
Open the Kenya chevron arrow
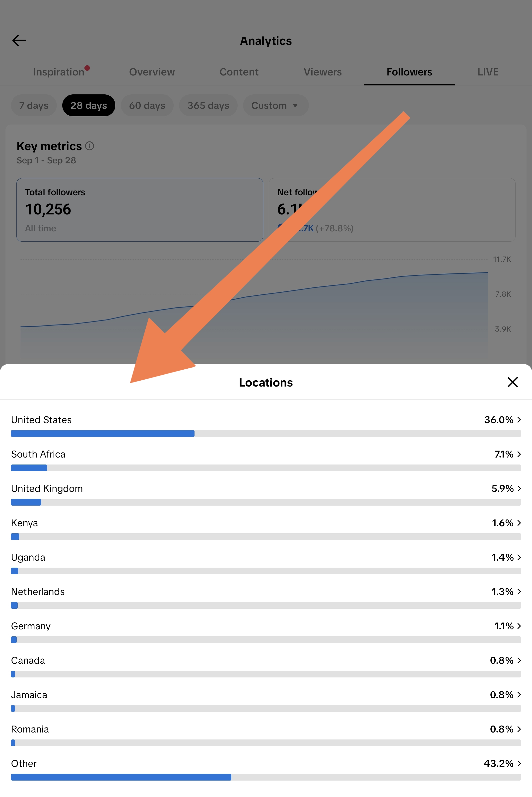pyautogui.click(x=519, y=523)
